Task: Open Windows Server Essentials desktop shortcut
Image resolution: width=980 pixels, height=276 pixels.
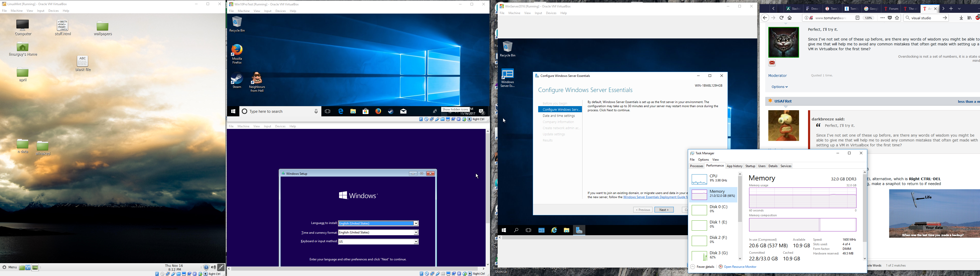Action: (508, 78)
